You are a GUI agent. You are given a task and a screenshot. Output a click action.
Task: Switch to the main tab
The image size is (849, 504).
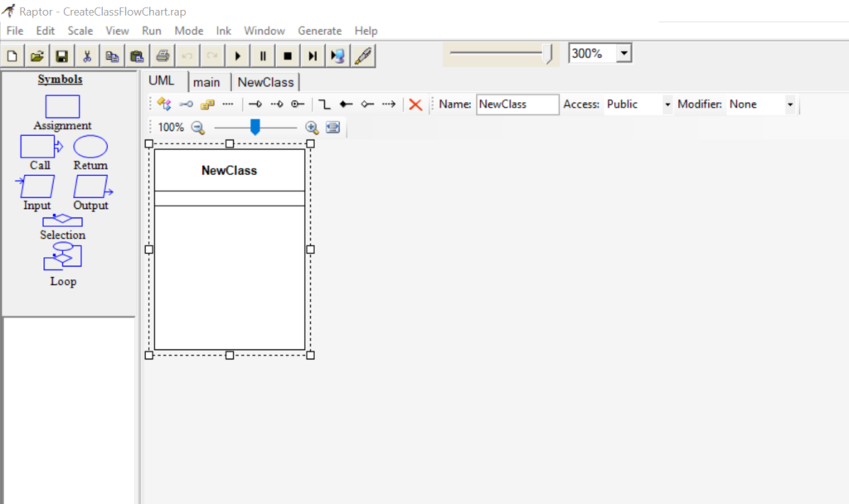click(x=207, y=81)
